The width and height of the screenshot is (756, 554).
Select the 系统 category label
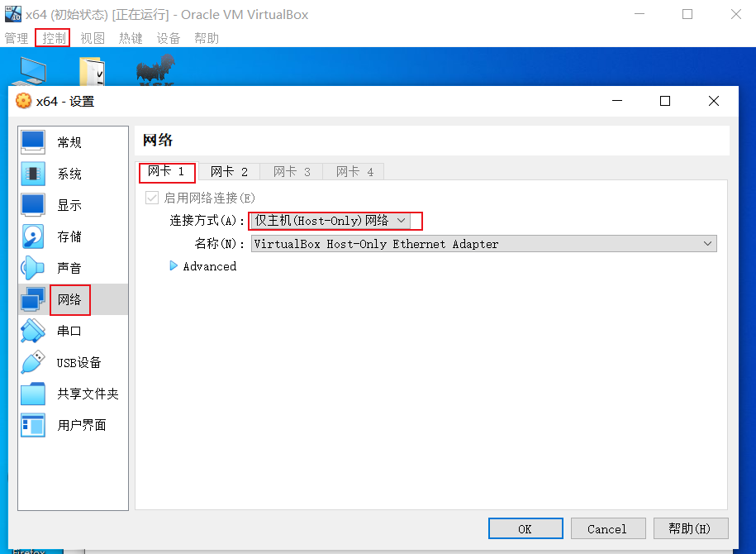pos(69,174)
